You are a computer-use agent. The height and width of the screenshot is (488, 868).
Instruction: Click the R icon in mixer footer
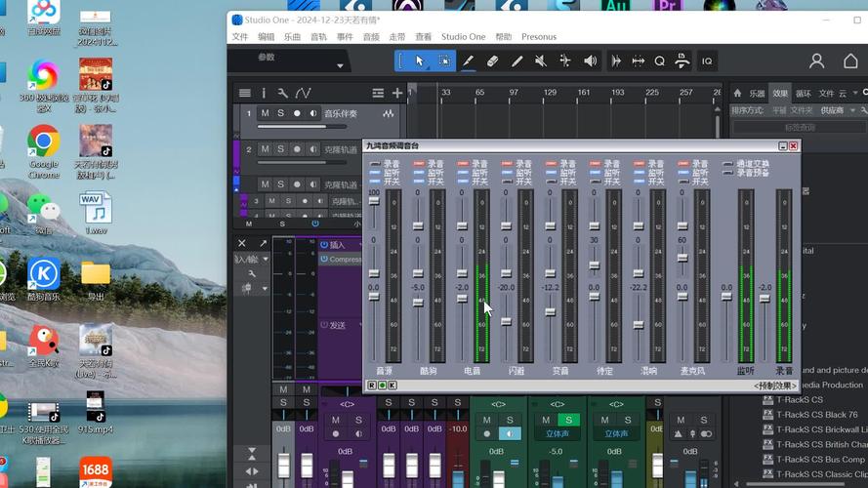click(x=371, y=386)
